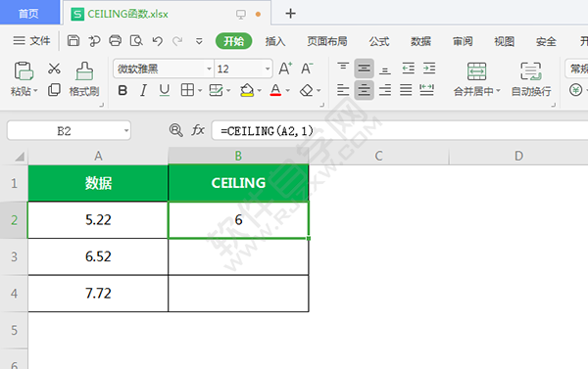Click the Copy icon
The image size is (588, 369).
coord(54,90)
